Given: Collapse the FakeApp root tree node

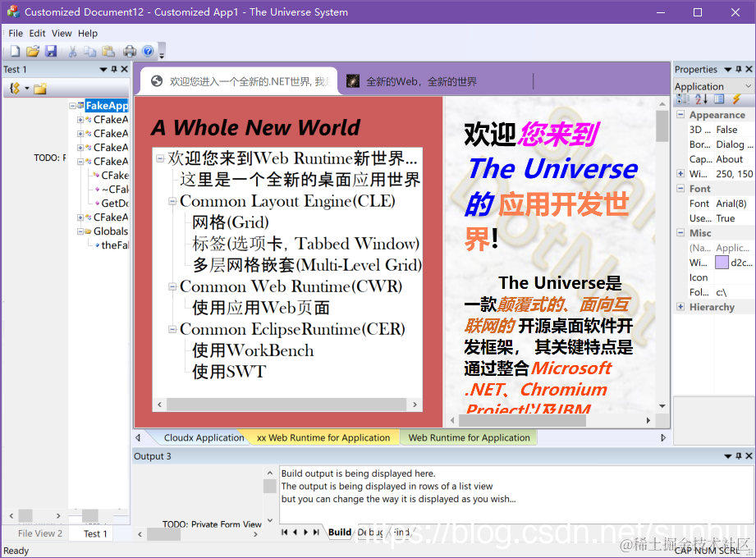Looking at the screenshot, I should tap(72, 106).
